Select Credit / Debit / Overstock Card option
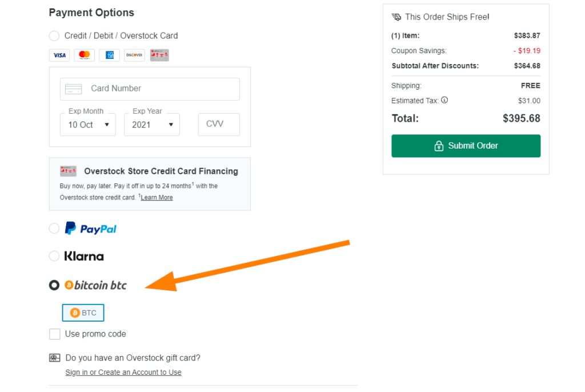 click(54, 36)
